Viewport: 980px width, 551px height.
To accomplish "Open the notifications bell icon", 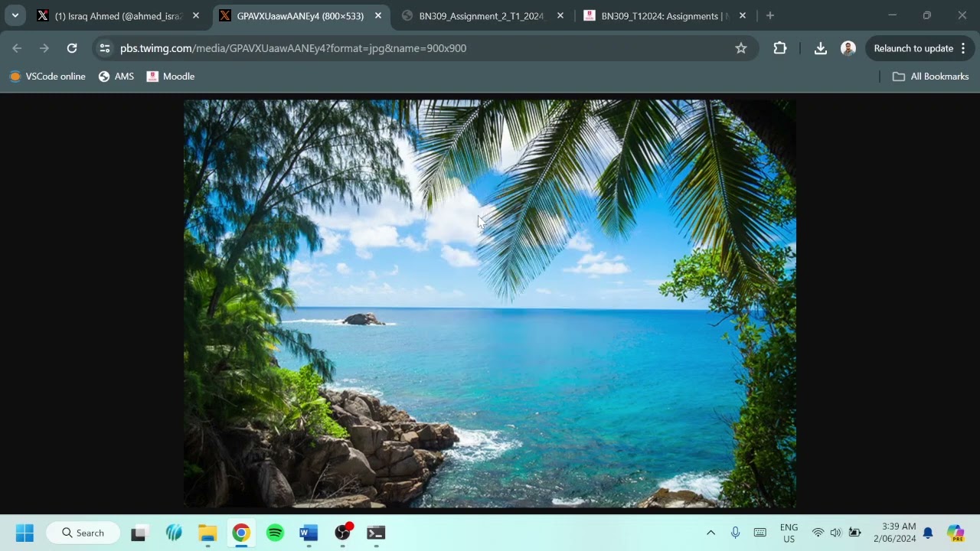I will 928,533.
